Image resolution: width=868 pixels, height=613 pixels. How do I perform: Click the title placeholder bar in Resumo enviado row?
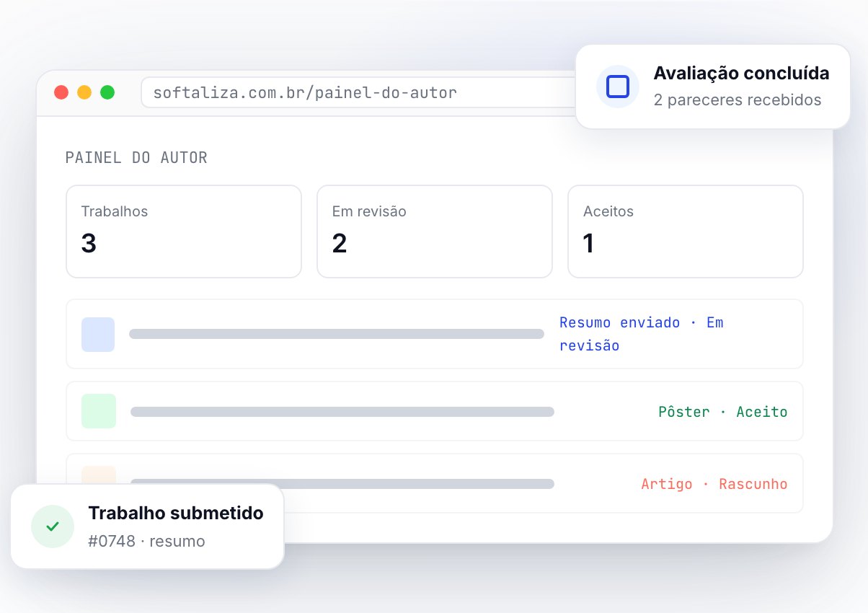tap(337, 334)
